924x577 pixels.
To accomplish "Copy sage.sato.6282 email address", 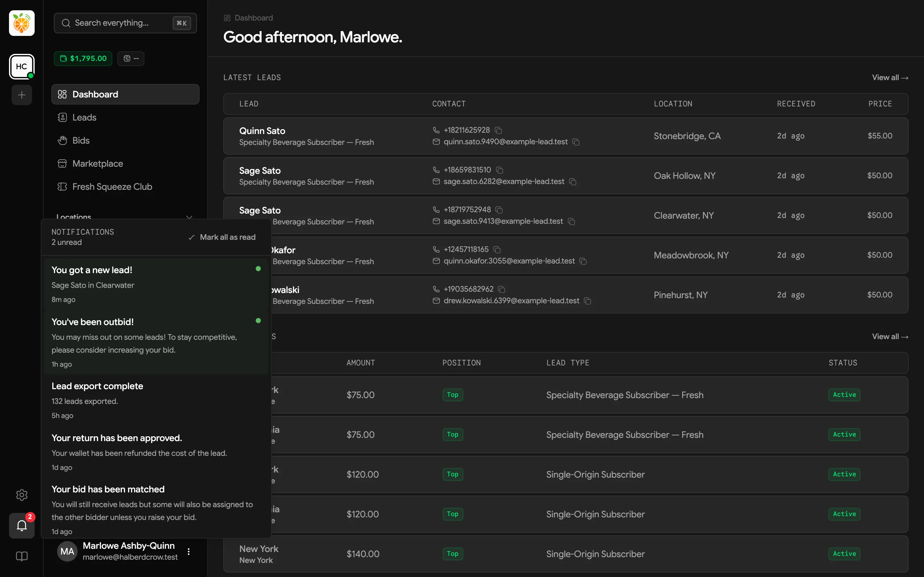I will (573, 182).
